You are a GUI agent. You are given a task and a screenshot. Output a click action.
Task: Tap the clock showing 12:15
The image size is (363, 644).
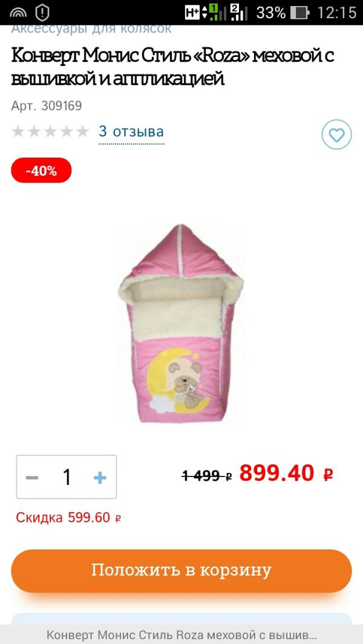point(337,13)
